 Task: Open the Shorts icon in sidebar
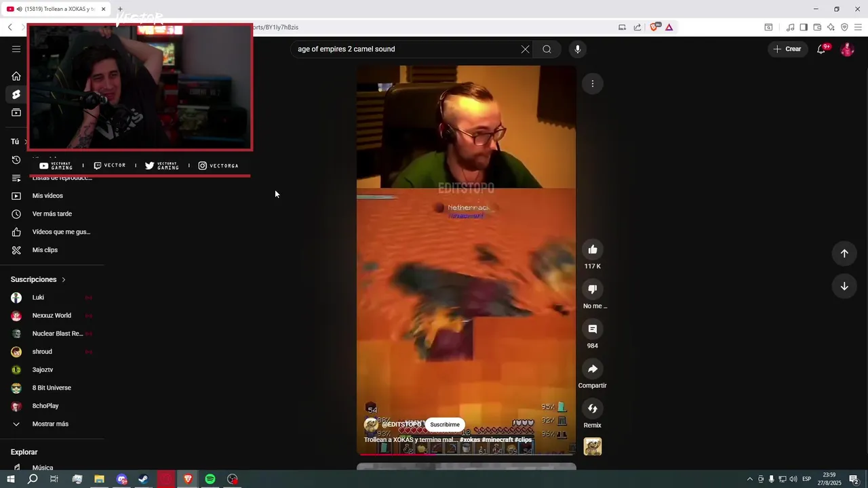tap(16, 94)
